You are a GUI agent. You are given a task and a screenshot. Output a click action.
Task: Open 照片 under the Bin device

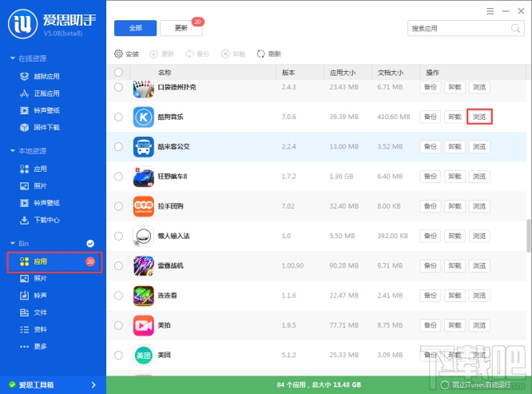coord(34,278)
